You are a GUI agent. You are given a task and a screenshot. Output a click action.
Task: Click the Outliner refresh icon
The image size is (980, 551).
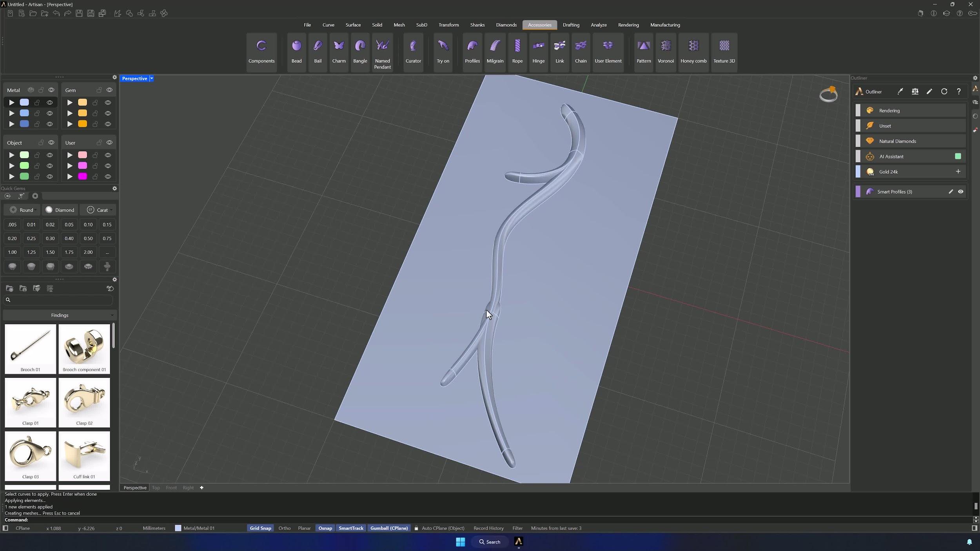tap(944, 92)
